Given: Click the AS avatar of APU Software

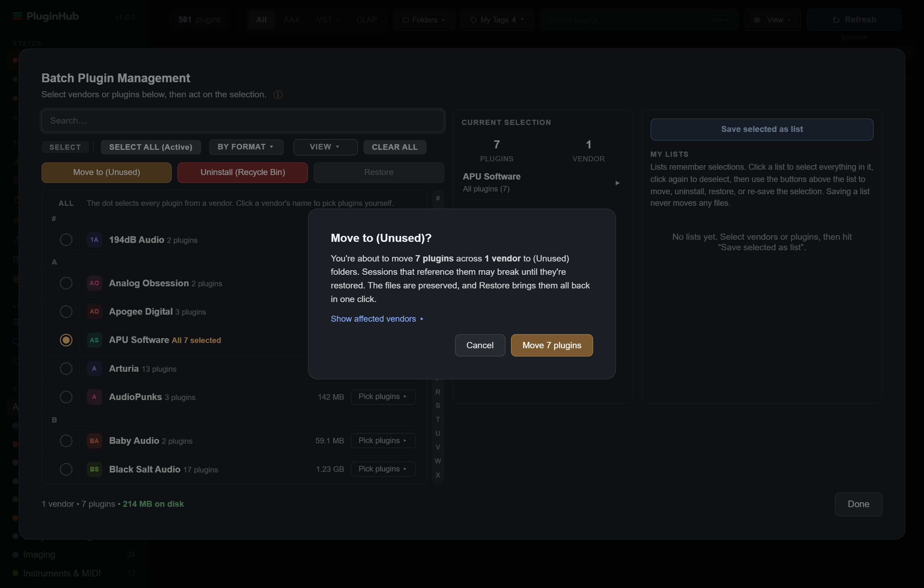Looking at the screenshot, I should (x=94, y=340).
